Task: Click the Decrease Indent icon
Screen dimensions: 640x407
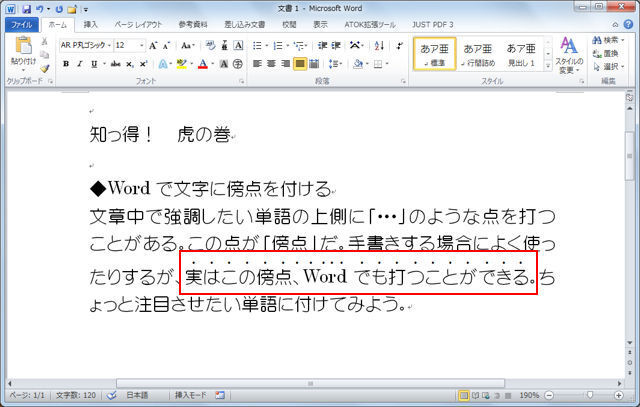Action: point(322,45)
